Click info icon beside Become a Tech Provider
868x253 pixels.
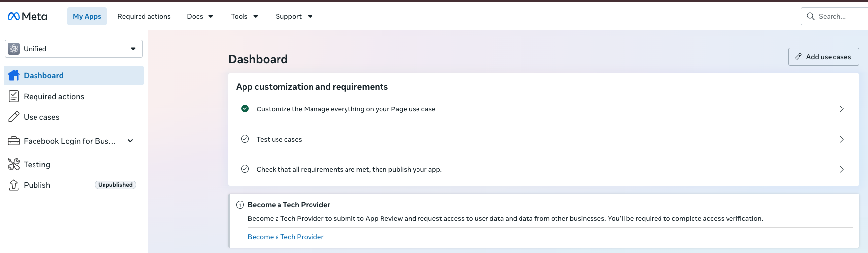[x=240, y=205]
